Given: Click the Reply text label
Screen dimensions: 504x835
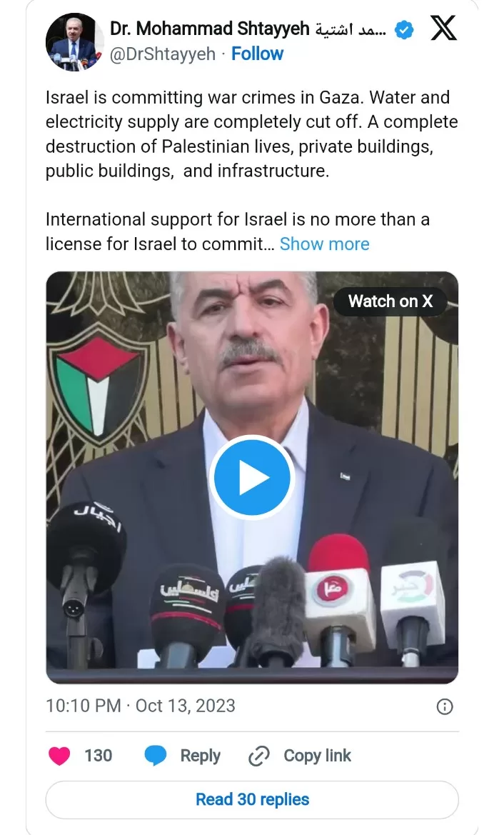Looking at the screenshot, I should point(200,756).
